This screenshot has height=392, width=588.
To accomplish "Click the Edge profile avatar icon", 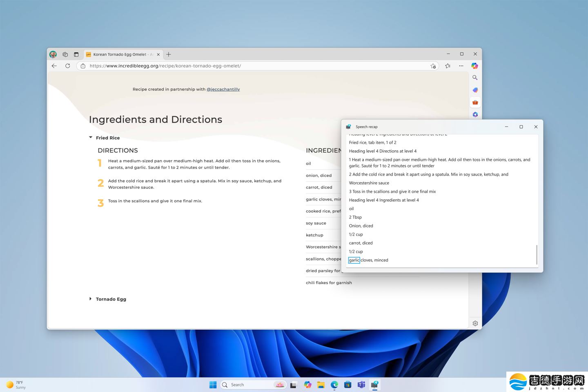I will (x=53, y=54).
